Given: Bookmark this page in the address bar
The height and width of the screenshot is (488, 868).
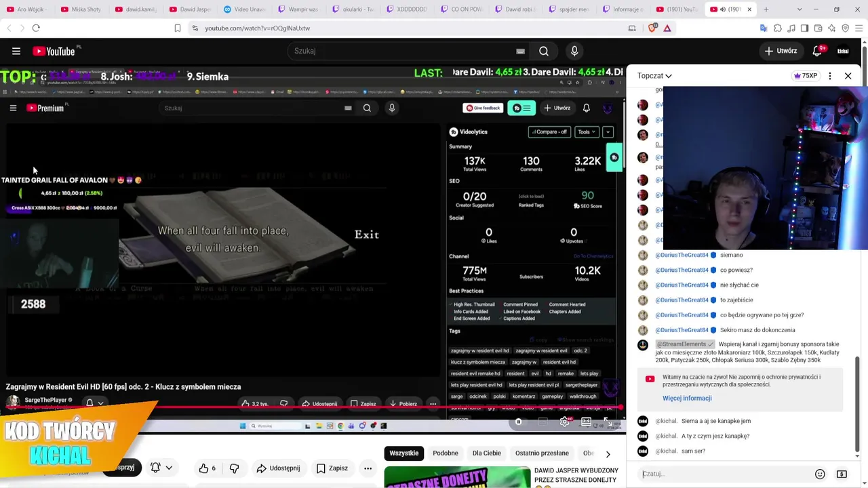Looking at the screenshot, I should tap(178, 28).
